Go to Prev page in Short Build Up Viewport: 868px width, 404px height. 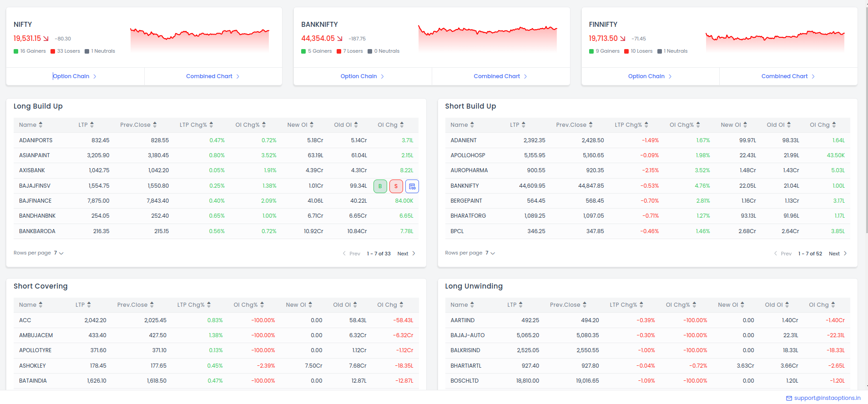tap(782, 254)
